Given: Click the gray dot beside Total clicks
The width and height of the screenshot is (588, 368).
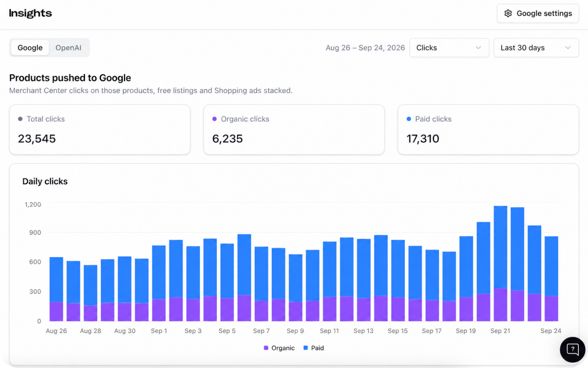Looking at the screenshot, I should point(20,119).
